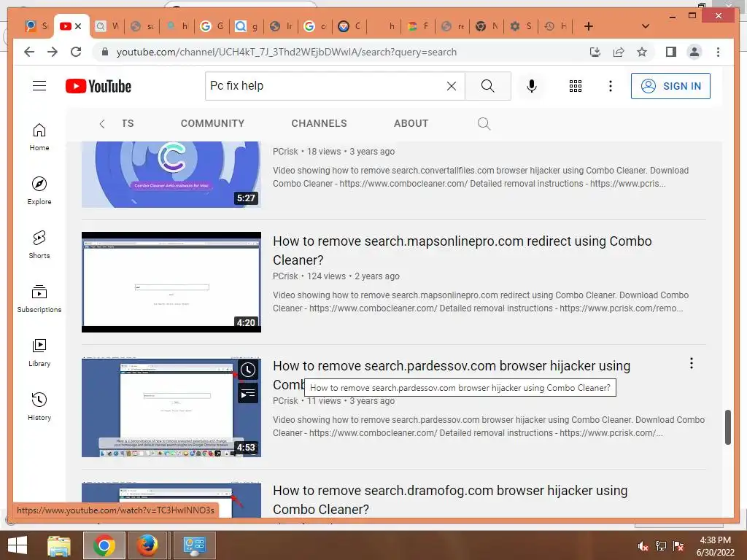Open Subscriptions in the sidebar

click(x=39, y=298)
